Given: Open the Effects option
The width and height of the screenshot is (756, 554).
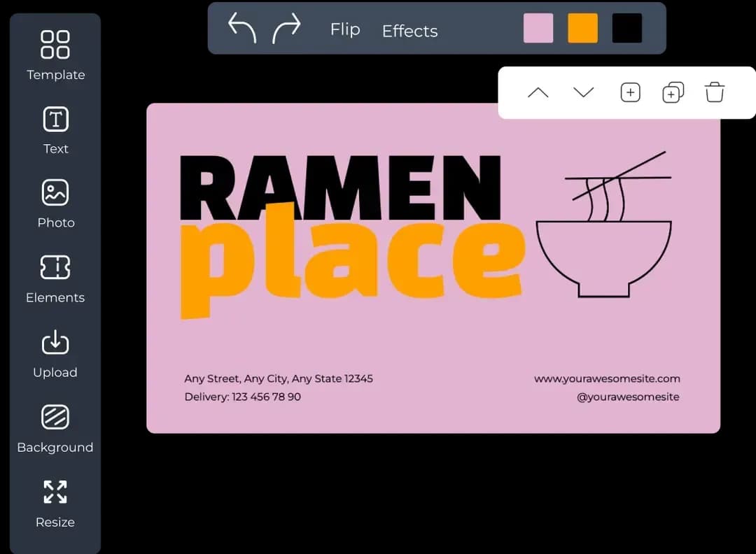Looking at the screenshot, I should click(x=409, y=31).
